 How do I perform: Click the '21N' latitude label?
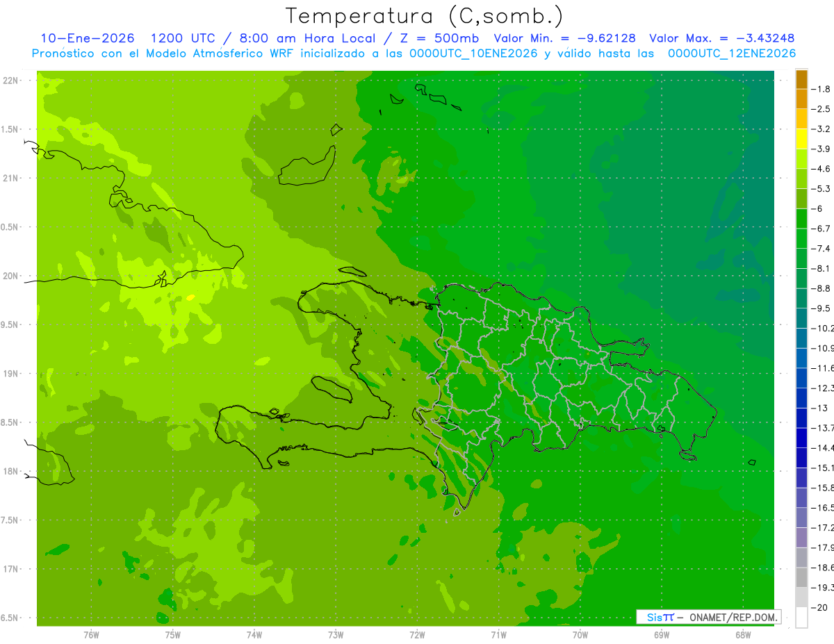12,178
